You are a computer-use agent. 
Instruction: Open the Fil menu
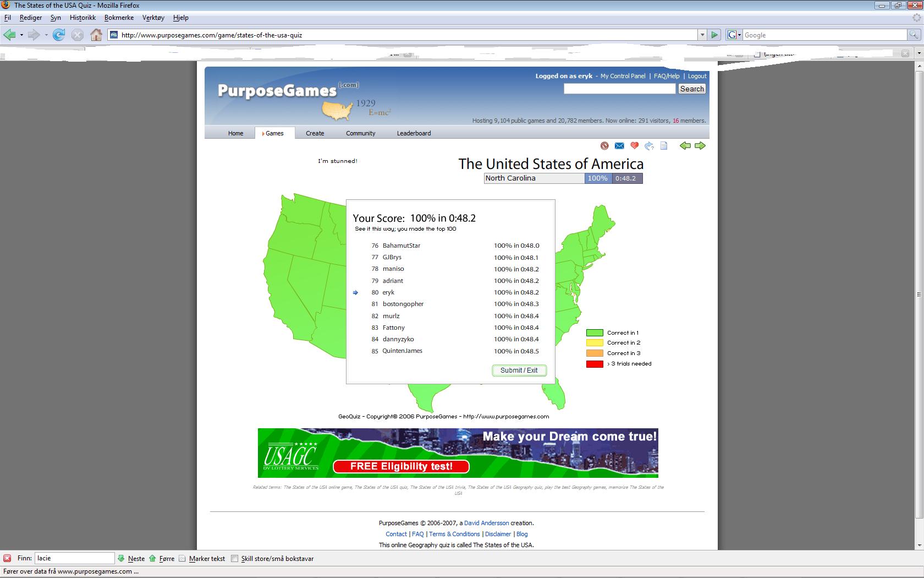[8, 18]
